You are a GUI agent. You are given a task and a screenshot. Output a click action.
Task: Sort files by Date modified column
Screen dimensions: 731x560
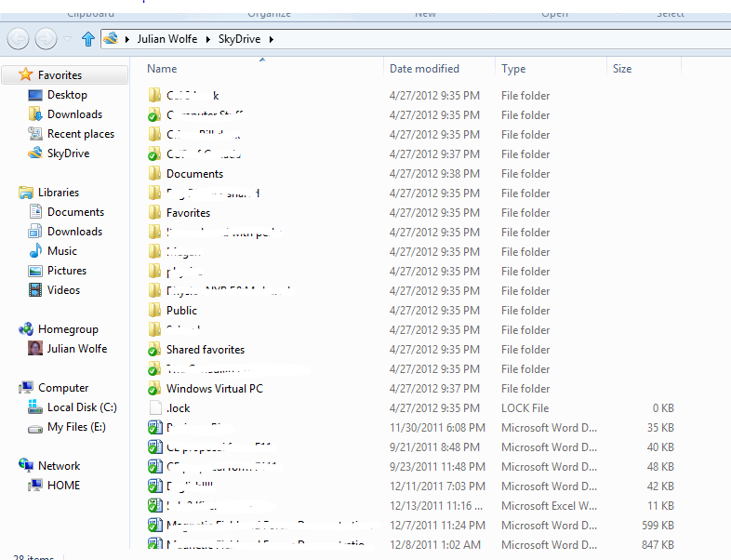pos(424,69)
